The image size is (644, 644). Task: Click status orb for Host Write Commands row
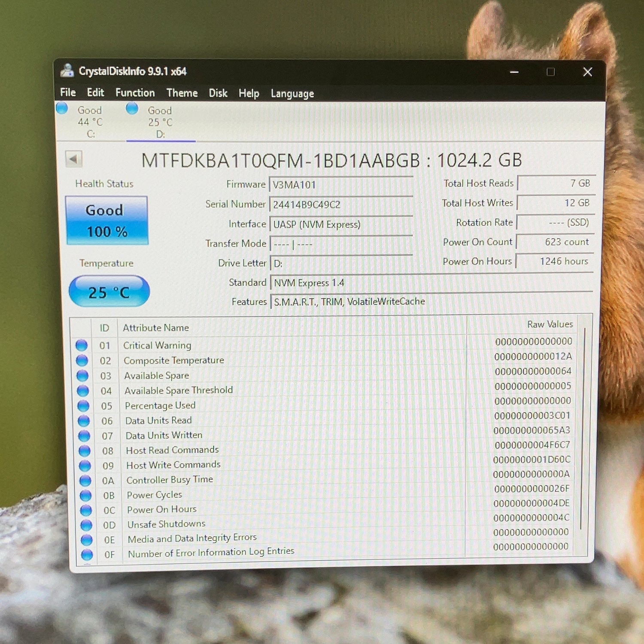85,466
